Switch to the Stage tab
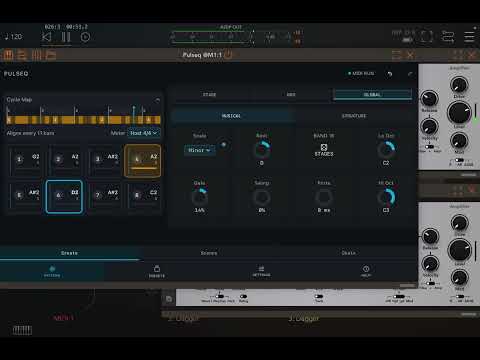Viewport: 480px width, 360px height. (x=210, y=95)
